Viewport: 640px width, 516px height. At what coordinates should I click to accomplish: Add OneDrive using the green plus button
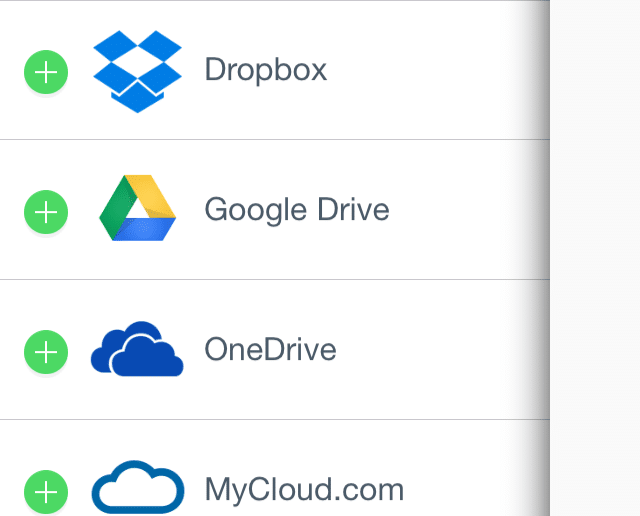pyautogui.click(x=46, y=352)
